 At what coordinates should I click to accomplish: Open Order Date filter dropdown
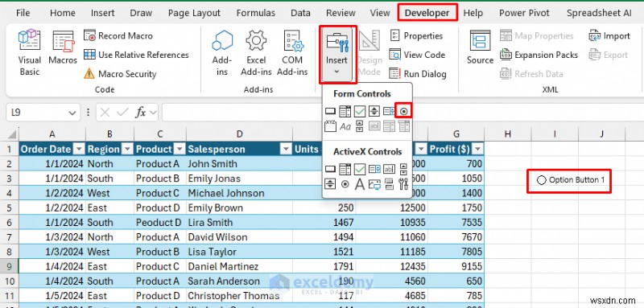click(79, 149)
